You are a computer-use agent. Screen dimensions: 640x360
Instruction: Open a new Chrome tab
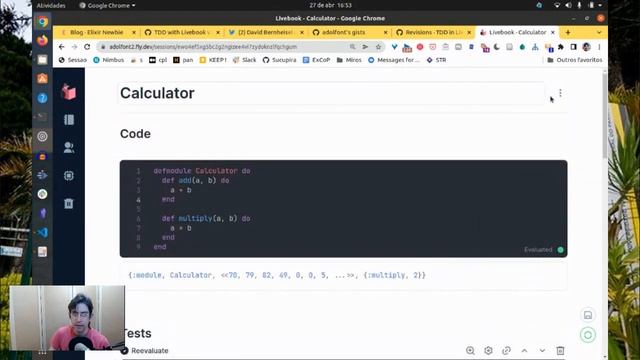click(x=568, y=32)
